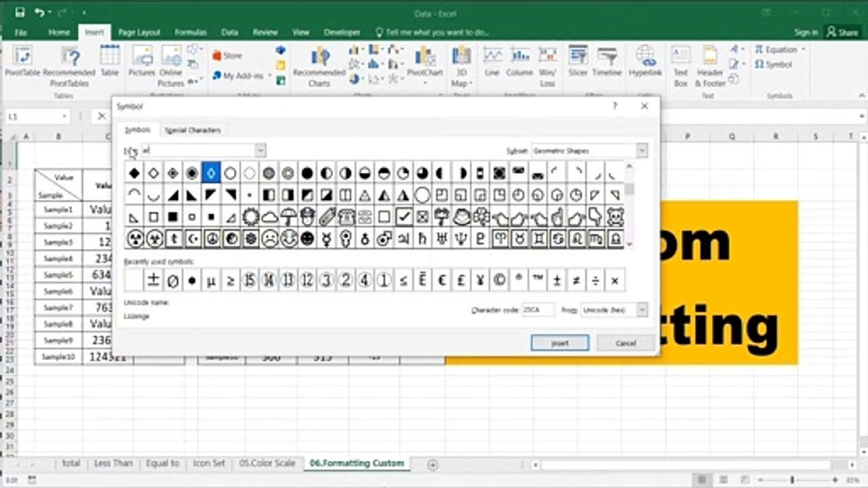Click the Cancel button in the Symbol dialog
Viewport: 868px width, 488px height.
[x=625, y=343]
